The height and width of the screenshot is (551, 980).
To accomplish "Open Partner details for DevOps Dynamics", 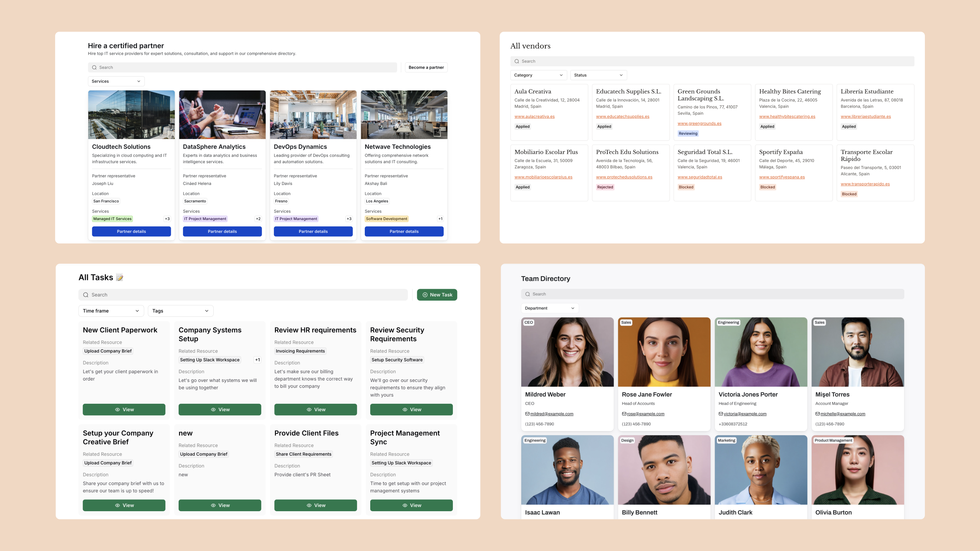I will click(313, 231).
